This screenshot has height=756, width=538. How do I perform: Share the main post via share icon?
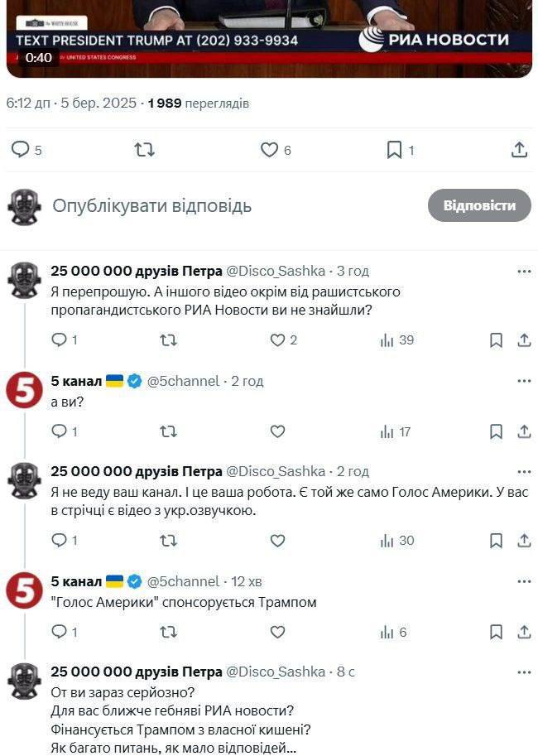(519, 150)
